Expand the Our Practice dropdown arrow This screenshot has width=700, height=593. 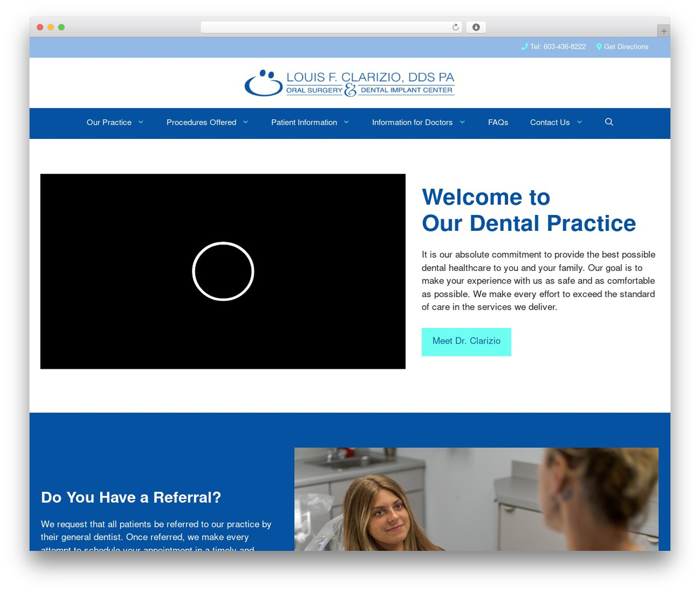pos(141,122)
